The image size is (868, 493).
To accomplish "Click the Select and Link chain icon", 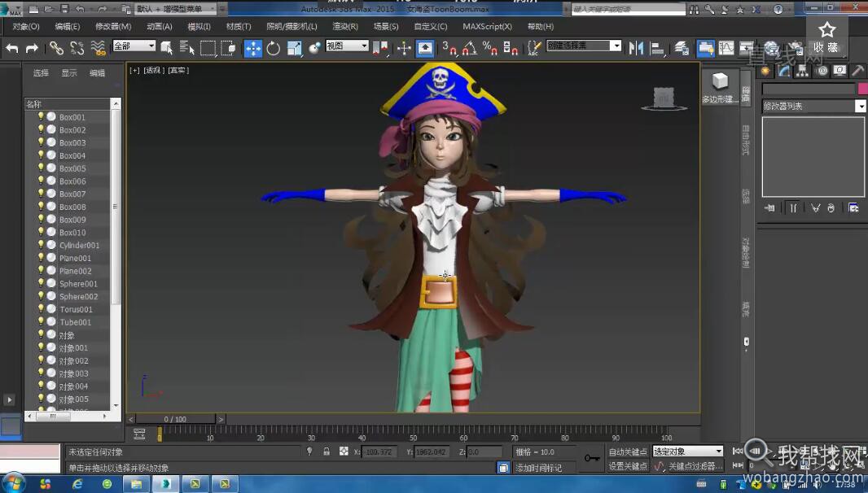I will (56, 48).
